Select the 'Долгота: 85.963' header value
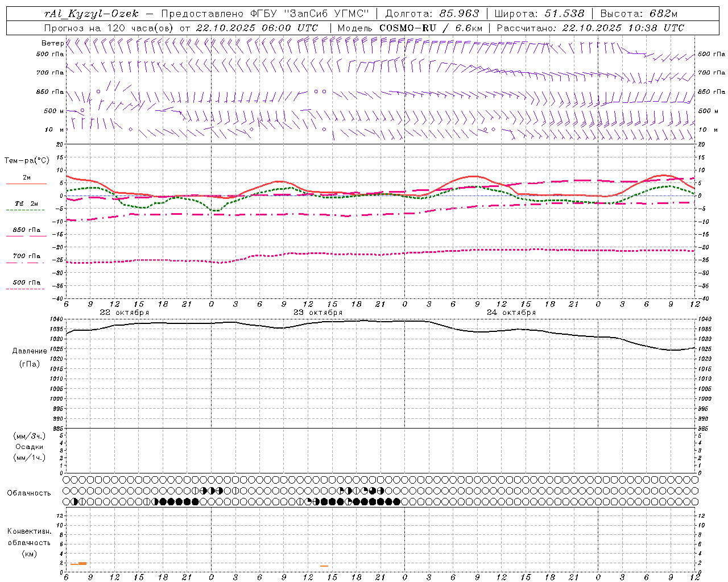Screen dimensions: 728x582 tap(432, 14)
